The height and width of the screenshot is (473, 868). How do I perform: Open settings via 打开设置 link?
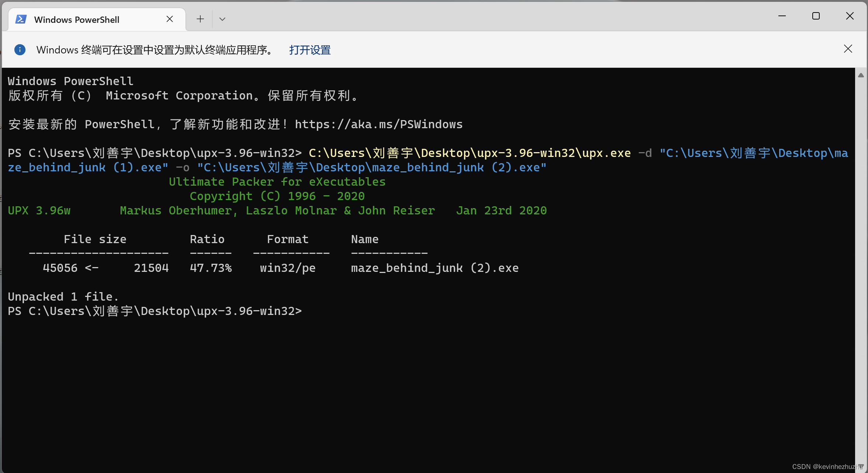pos(310,50)
